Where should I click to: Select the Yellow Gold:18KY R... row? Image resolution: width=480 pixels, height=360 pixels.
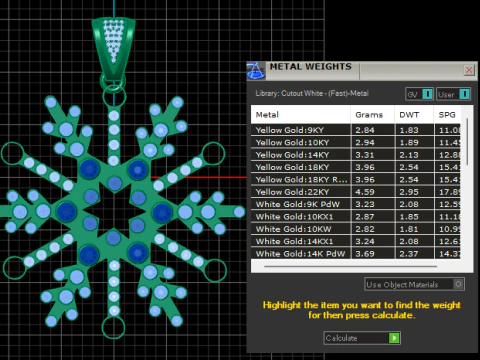(356, 179)
